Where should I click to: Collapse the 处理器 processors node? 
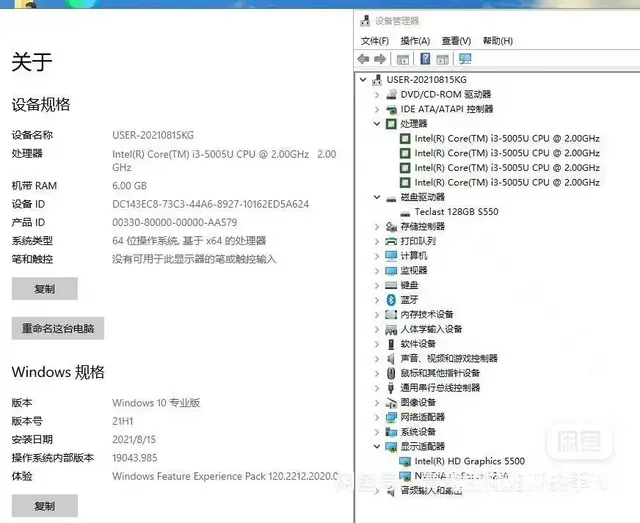[377, 124]
